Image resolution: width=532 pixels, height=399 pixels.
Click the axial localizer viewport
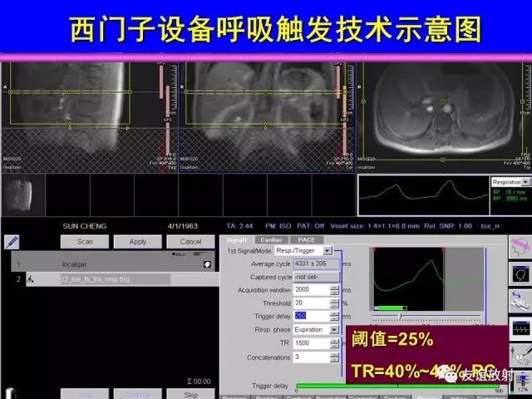tap(444, 117)
